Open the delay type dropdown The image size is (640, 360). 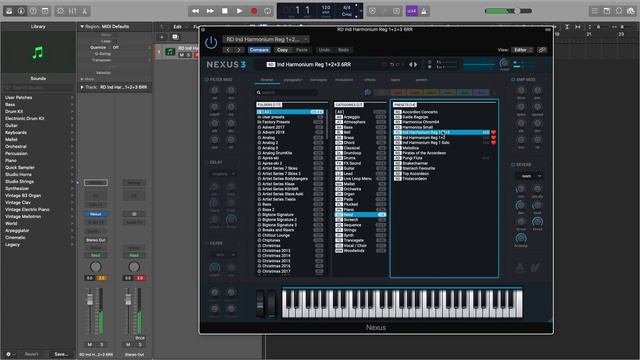point(223,173)
